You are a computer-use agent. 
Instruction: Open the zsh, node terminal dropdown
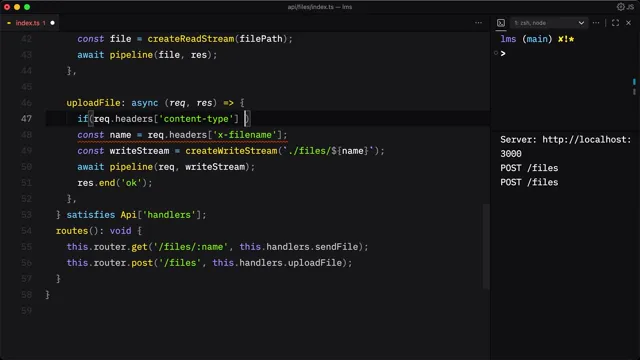coord(548,23)
